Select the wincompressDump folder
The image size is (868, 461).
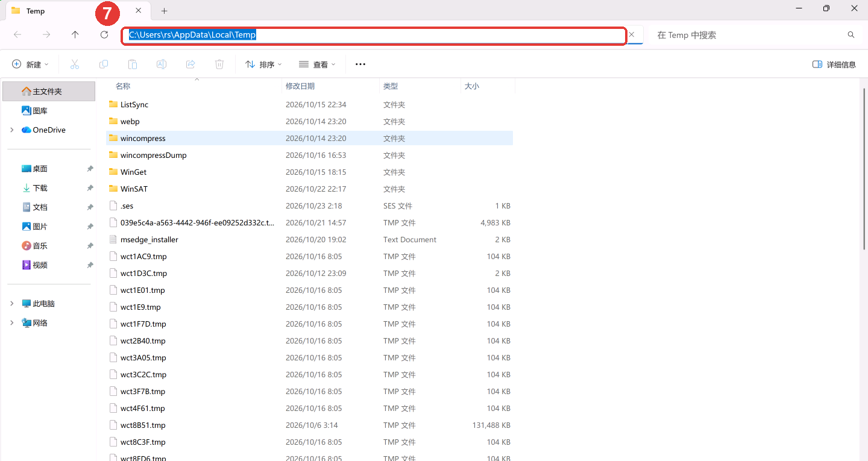(310, 155)
